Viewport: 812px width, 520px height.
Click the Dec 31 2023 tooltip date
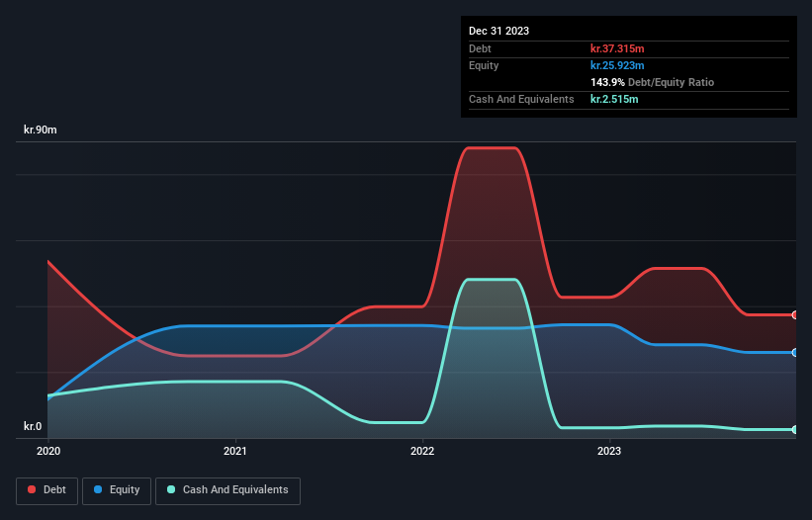pyautogui.click(x=498, y=31)
